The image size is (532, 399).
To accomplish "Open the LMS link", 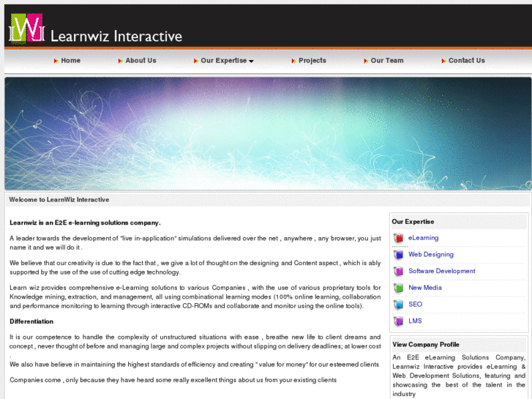I will 415,321.
